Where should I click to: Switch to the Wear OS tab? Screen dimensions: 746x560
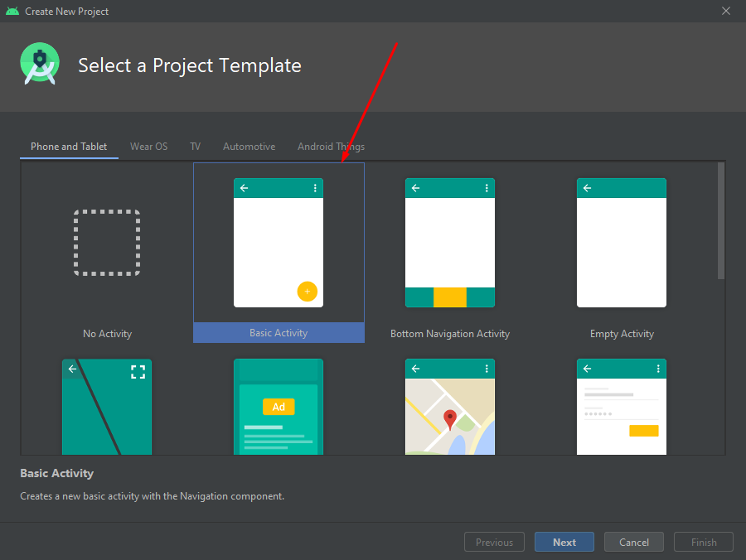148,147
